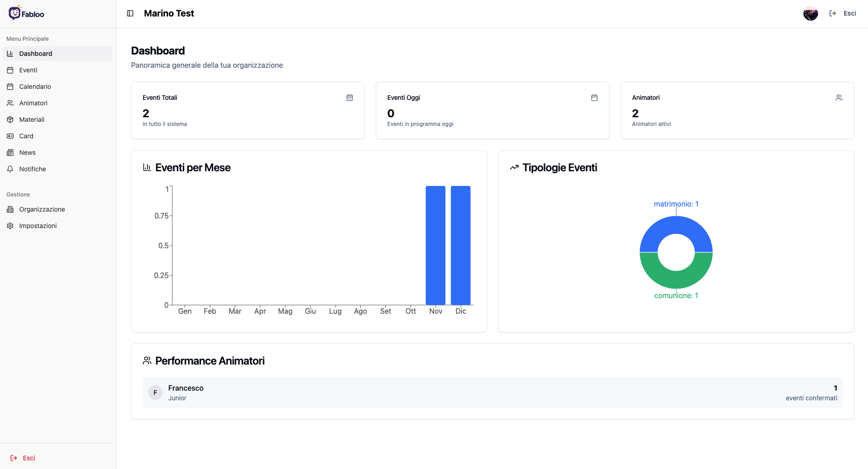Click the Esci logout button in header

point(843,13)
